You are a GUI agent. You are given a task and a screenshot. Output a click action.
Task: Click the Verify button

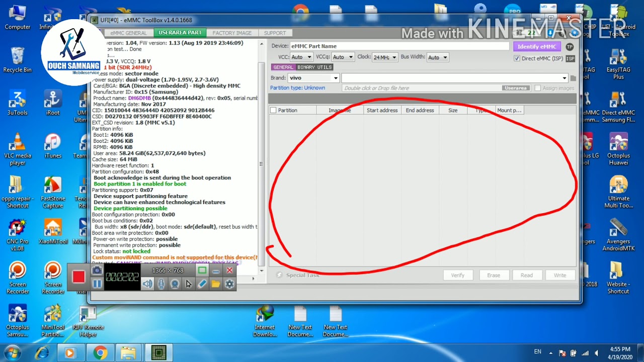click(458, 275)
